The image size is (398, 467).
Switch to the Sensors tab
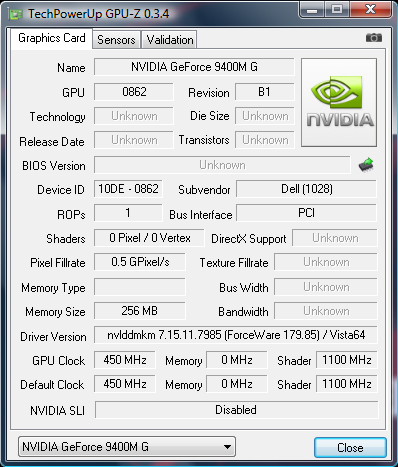click(116, 40)
